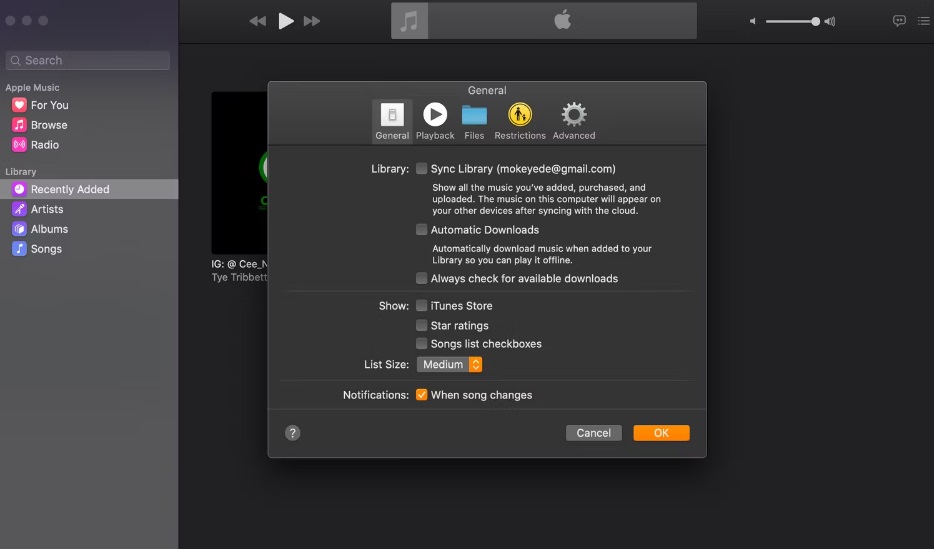Viewport: 934px width, 549px height.
Task: Click the rewind previous track button
Action: point(257,21)
